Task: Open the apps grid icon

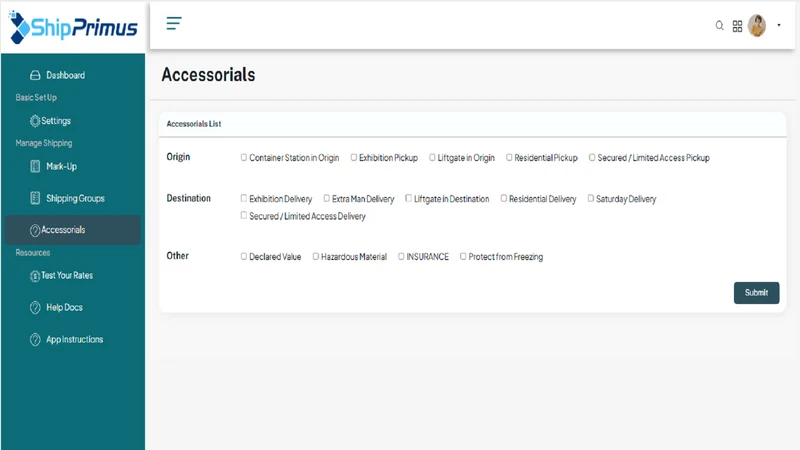Action: point(737,26)
